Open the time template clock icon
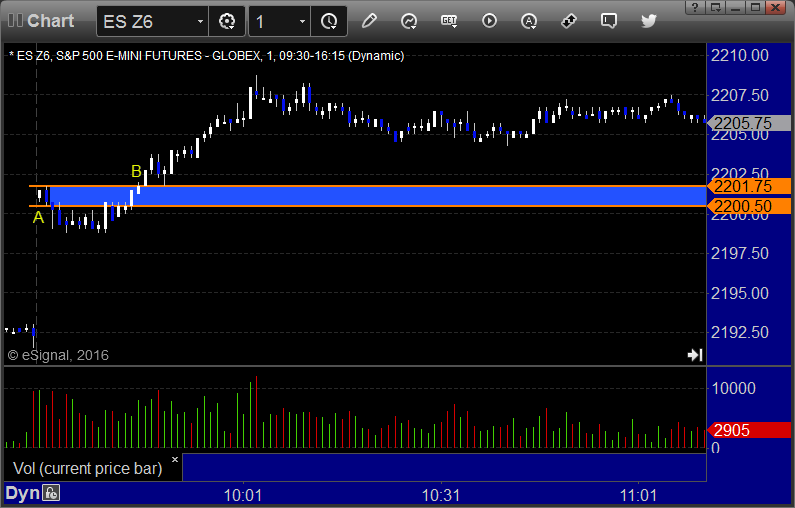The image size is (795, 508). point(329,21)
